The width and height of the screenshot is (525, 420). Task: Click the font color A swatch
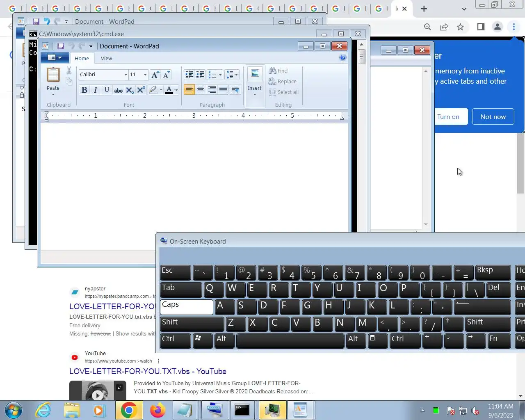point(169,90)
